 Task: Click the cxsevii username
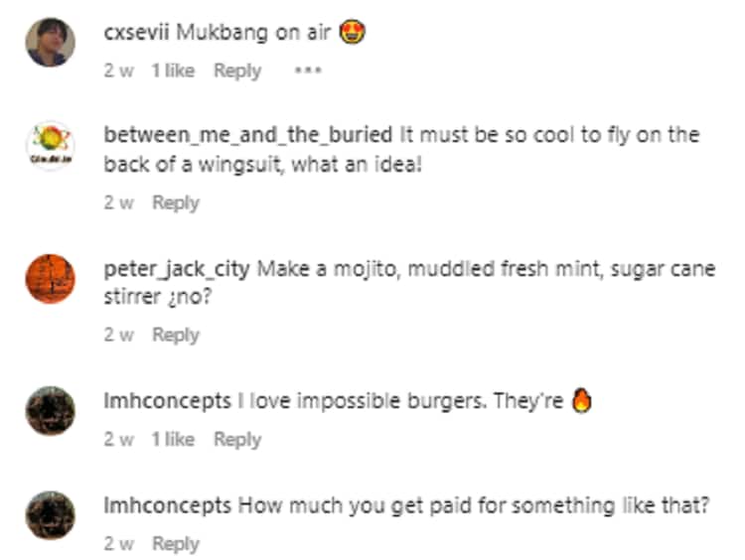[x=135, y=32]
